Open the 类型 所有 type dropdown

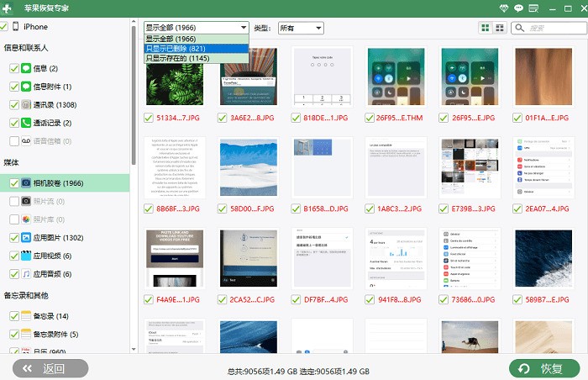[301, 28]
